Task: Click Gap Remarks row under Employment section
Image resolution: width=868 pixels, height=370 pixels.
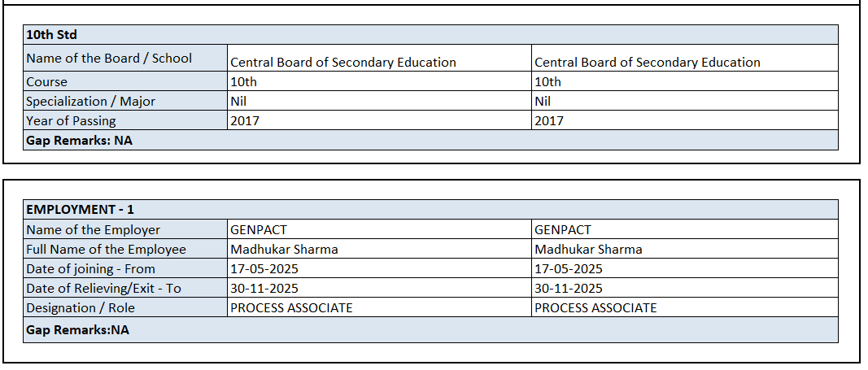Action: tap(77, 329)
